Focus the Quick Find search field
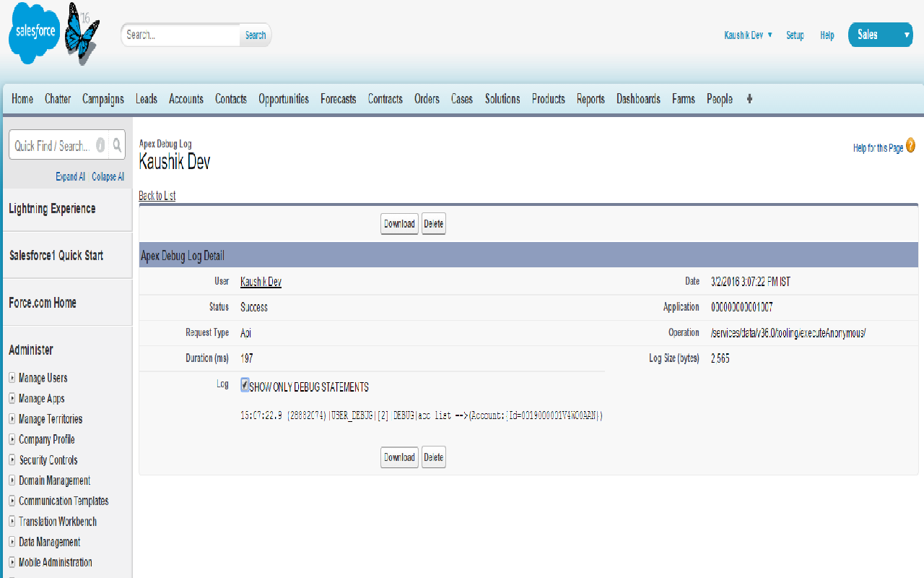This screenshot has height=578, width=924. 54,145
